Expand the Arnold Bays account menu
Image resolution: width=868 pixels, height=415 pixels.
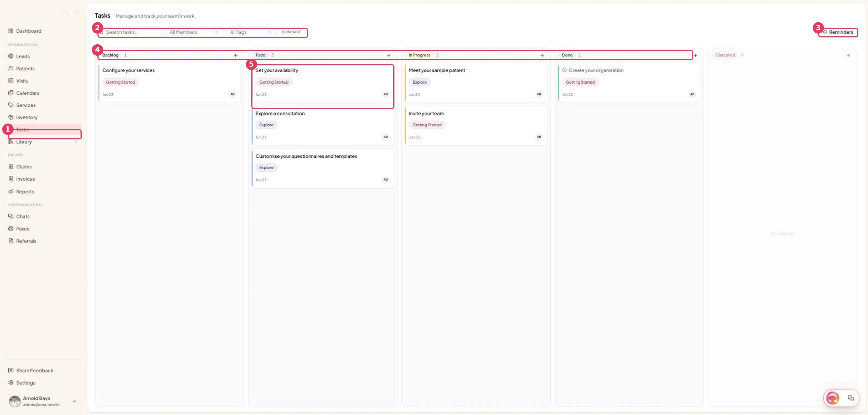click(74, 401)
